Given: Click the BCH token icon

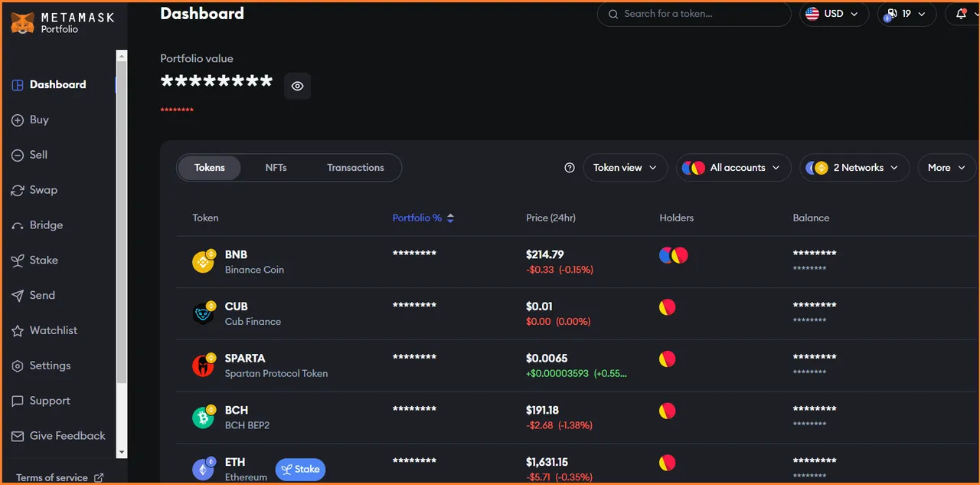Looking at the screenshot, I should click(x=204, y=417).
